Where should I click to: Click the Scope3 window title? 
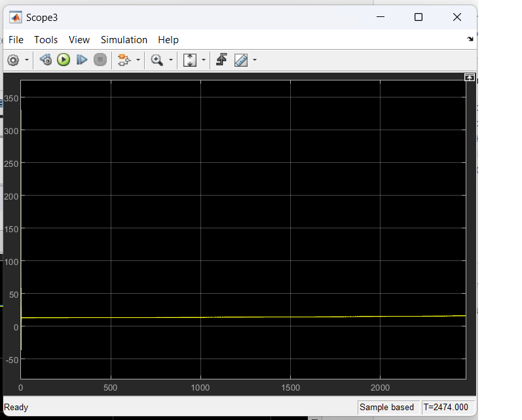42,18
